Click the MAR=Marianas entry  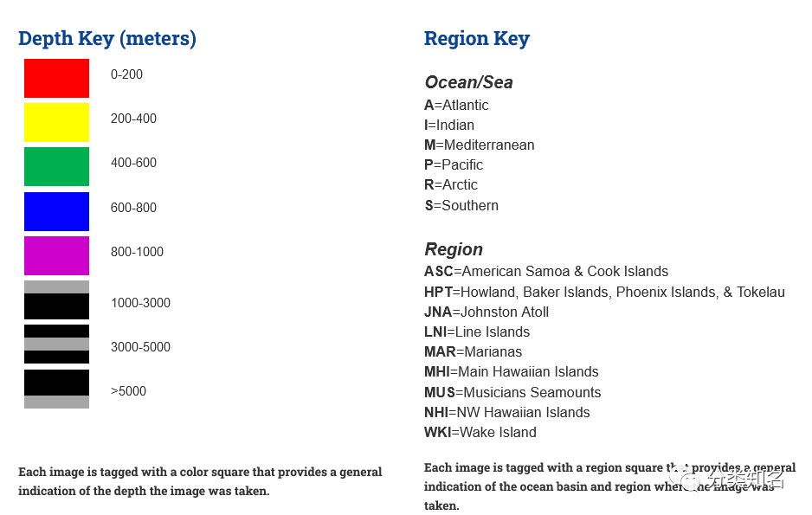[473, 351]
